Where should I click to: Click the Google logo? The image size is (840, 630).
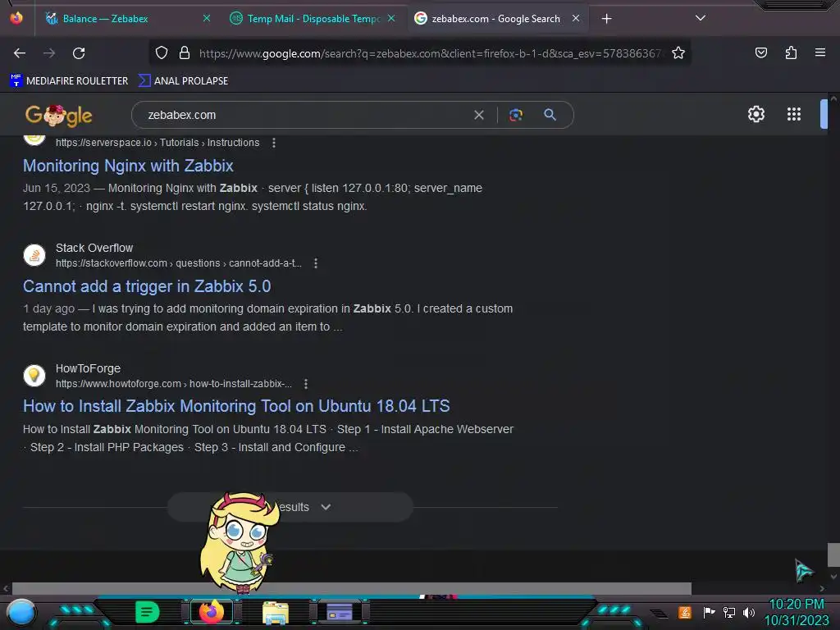tap(58, 115)
